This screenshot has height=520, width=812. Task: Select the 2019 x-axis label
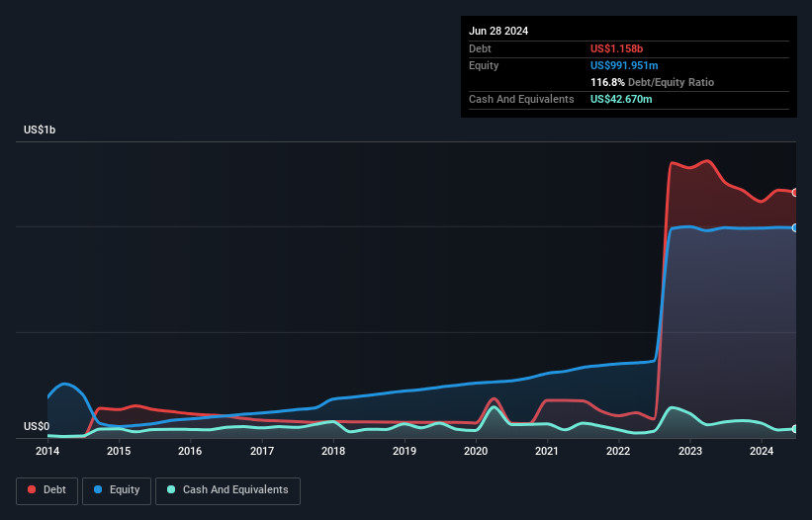[405, 451]
